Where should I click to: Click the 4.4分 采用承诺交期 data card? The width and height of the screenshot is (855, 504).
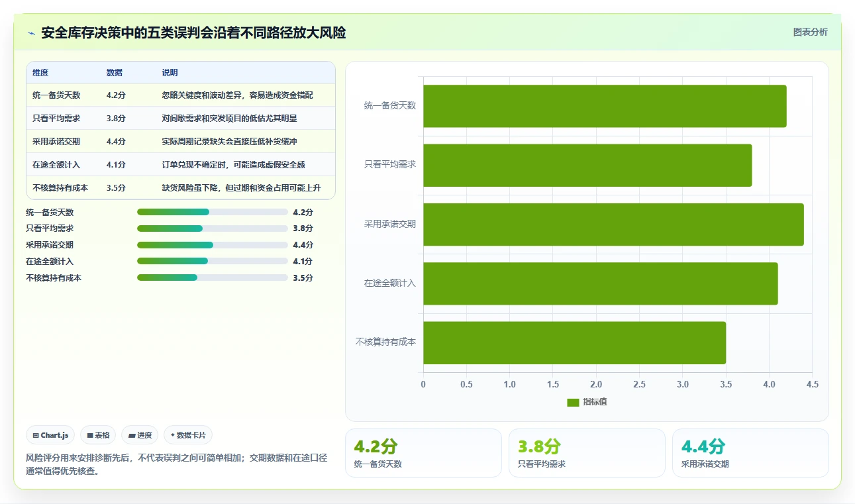pos(750,453)
